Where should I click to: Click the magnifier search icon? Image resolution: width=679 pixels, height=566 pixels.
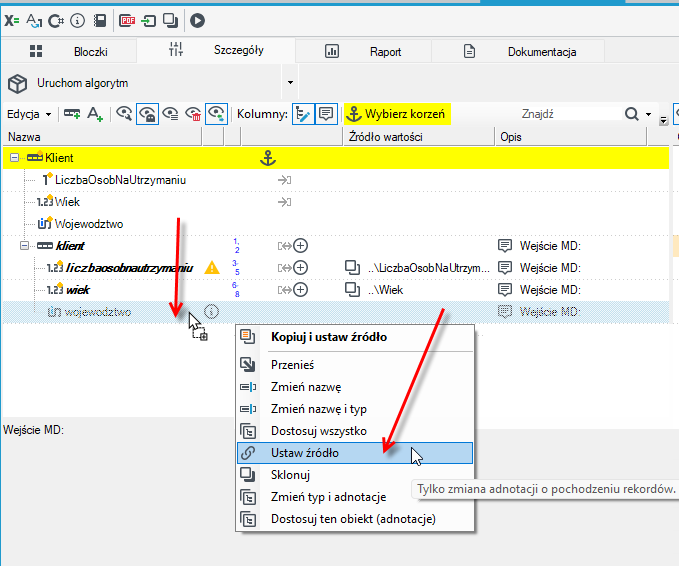(632, 114)
